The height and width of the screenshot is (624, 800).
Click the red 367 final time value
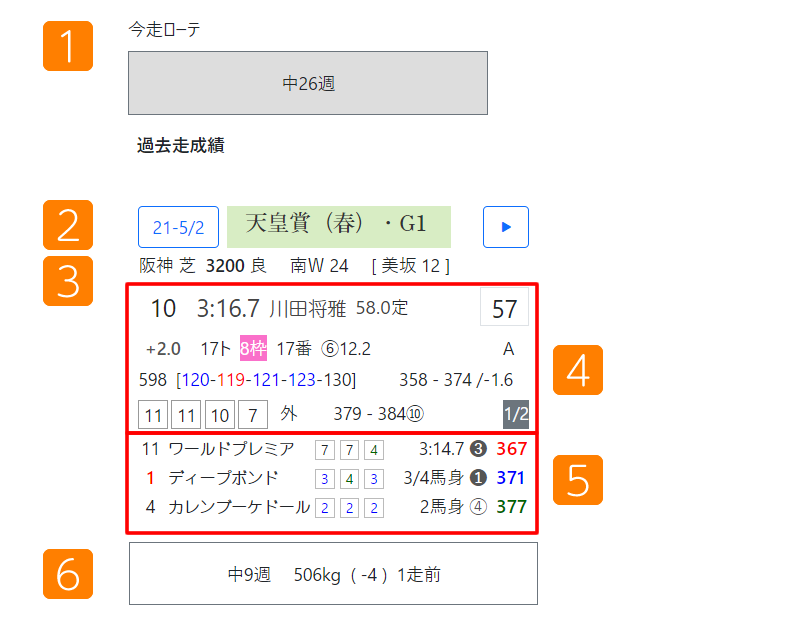[x=511, y=449]
